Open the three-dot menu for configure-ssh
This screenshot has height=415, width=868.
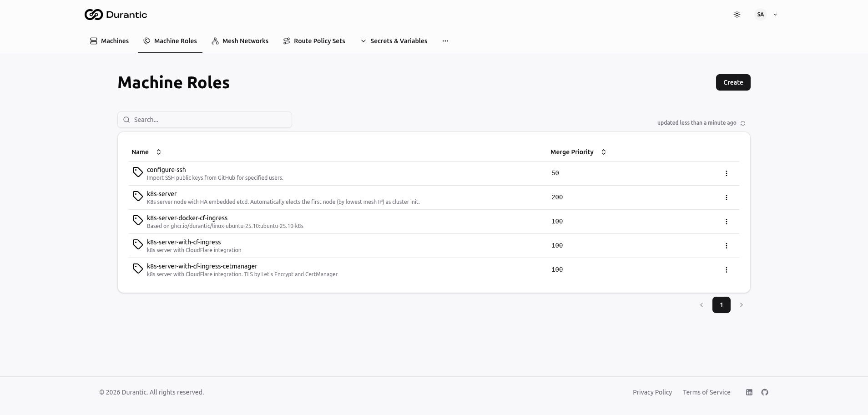click(x=726, y=173)
